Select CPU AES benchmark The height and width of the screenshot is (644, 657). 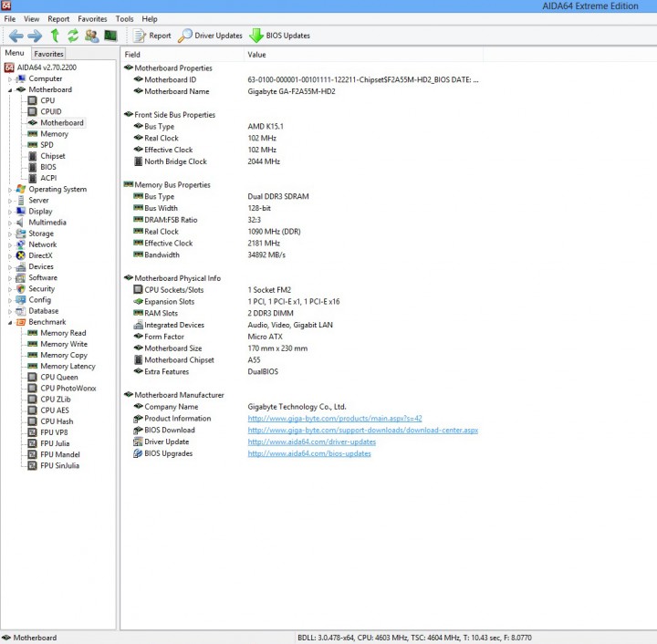(x=55, y=410)
